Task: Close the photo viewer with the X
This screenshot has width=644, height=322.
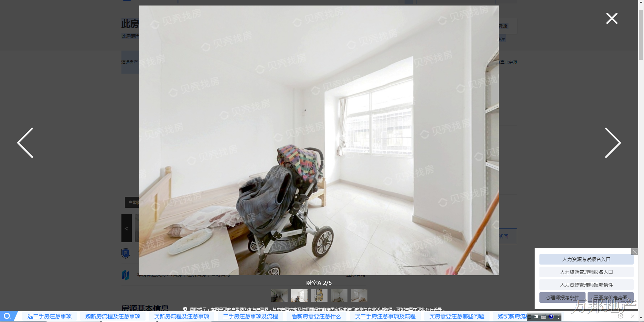Action: [612, 18]
